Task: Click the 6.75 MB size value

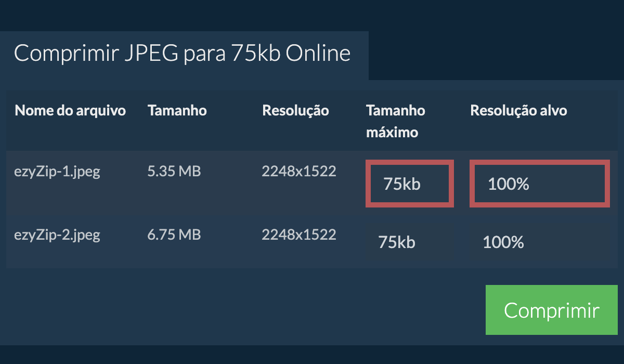Action: pos(174,235)
